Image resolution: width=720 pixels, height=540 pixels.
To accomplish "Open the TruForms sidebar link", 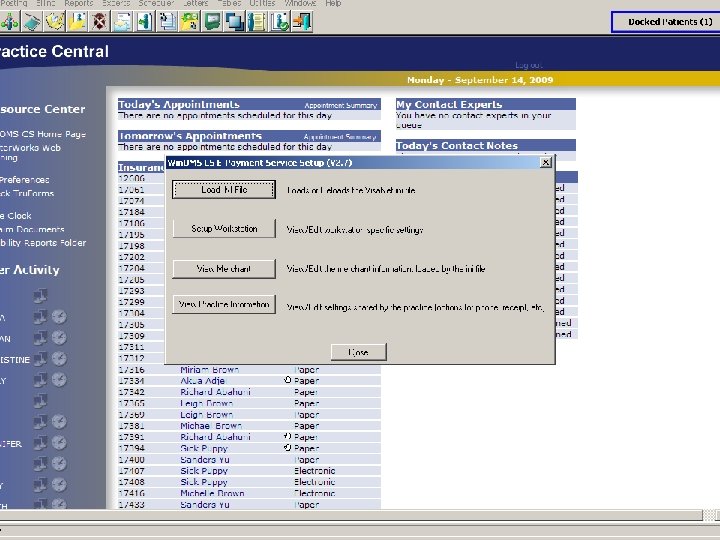I will (27, 193).
